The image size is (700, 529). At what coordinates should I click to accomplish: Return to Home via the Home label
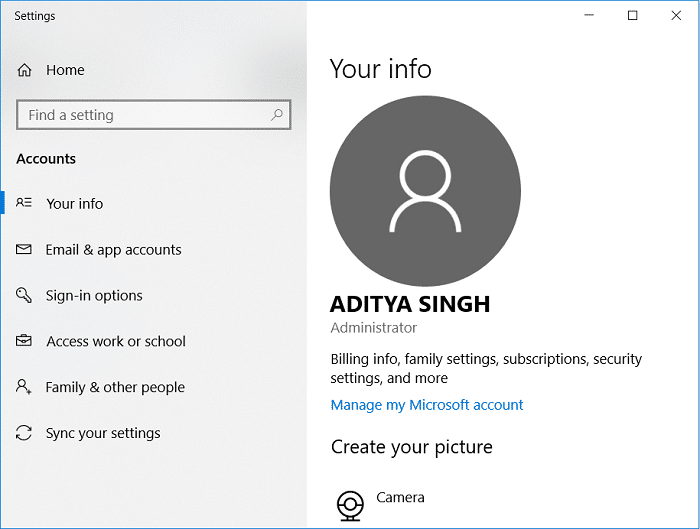click(x=65, y=70)
